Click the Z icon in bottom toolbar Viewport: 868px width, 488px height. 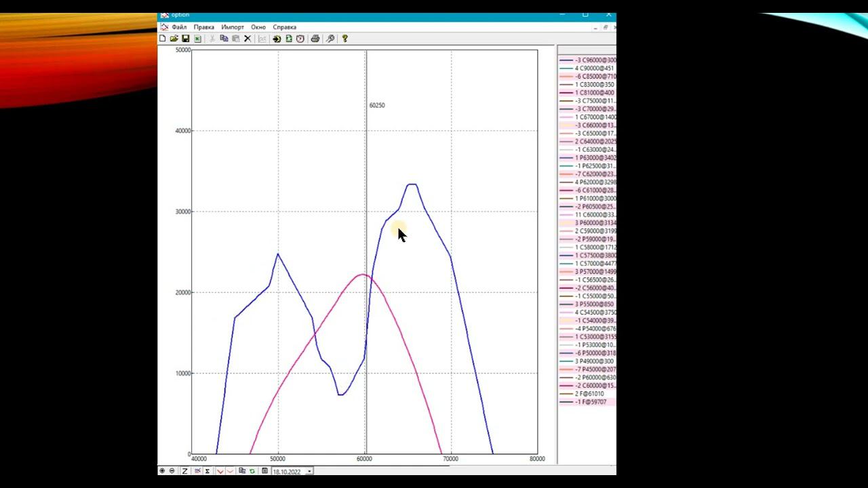(184, 471)
